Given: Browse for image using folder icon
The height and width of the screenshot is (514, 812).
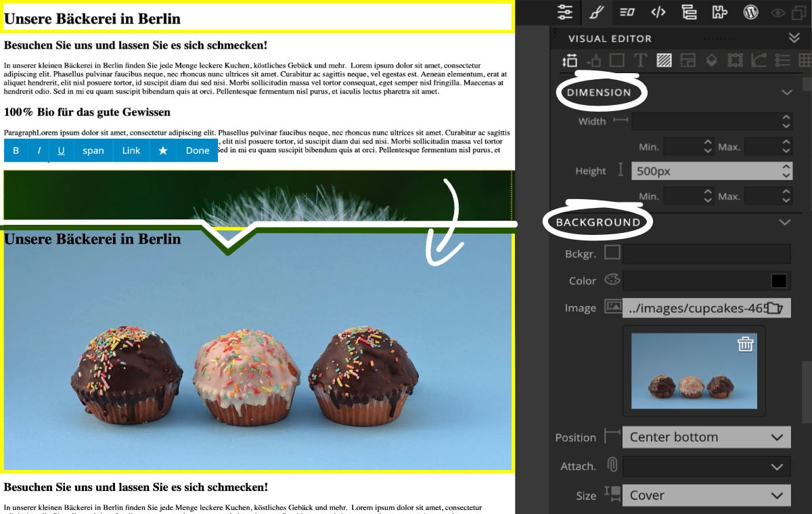Looking at the screenshot, I should (775, 308).
